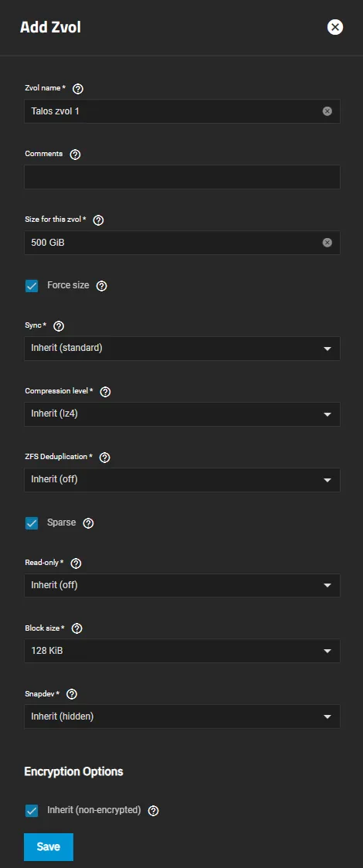Expand the Snapdev Inherit (hidden) dropdown

182,717
